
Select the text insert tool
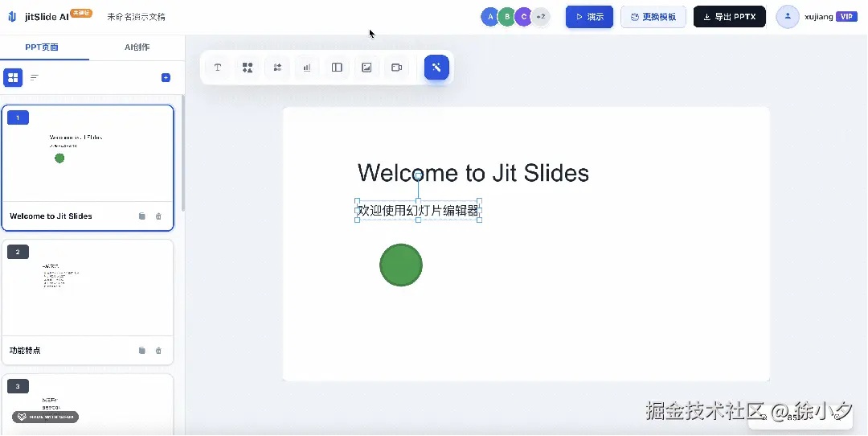[218, 68]
